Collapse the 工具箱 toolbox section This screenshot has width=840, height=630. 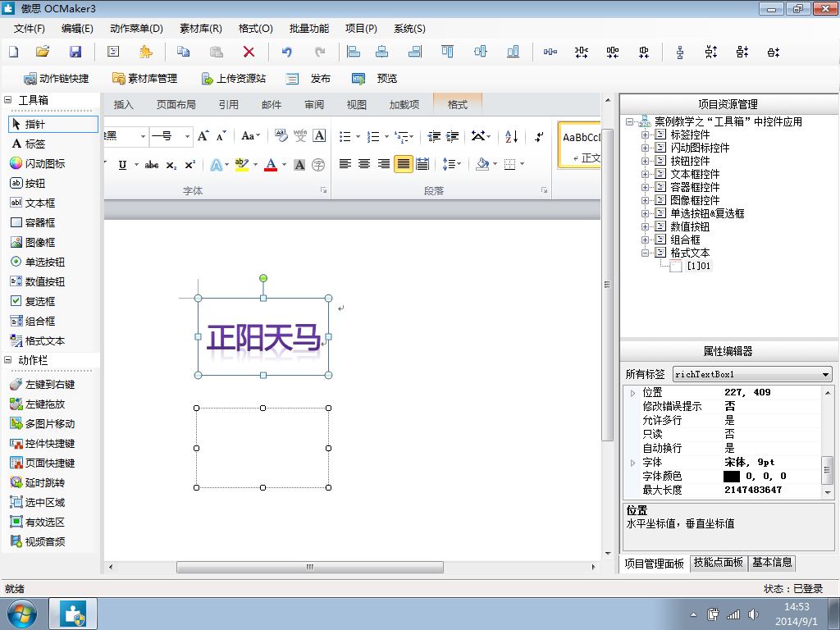8,100
